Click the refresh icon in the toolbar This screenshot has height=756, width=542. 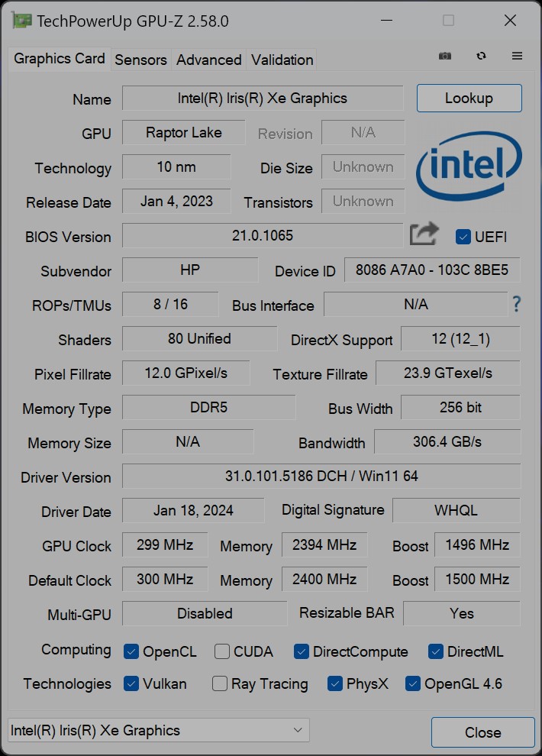481,56
